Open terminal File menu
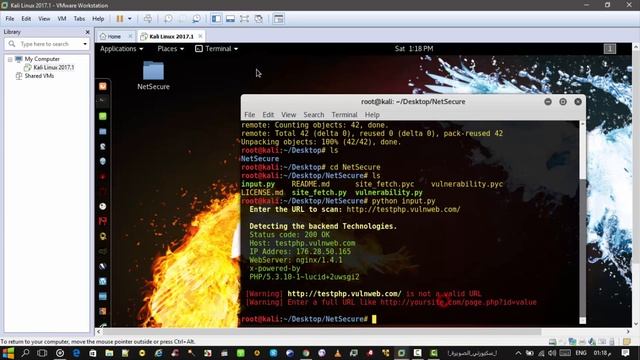The image size is (640, 360). 249,115
